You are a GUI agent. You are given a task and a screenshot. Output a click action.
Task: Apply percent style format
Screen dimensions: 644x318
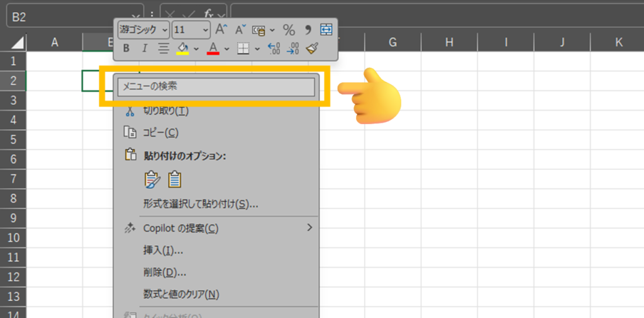tap(289, 30)
